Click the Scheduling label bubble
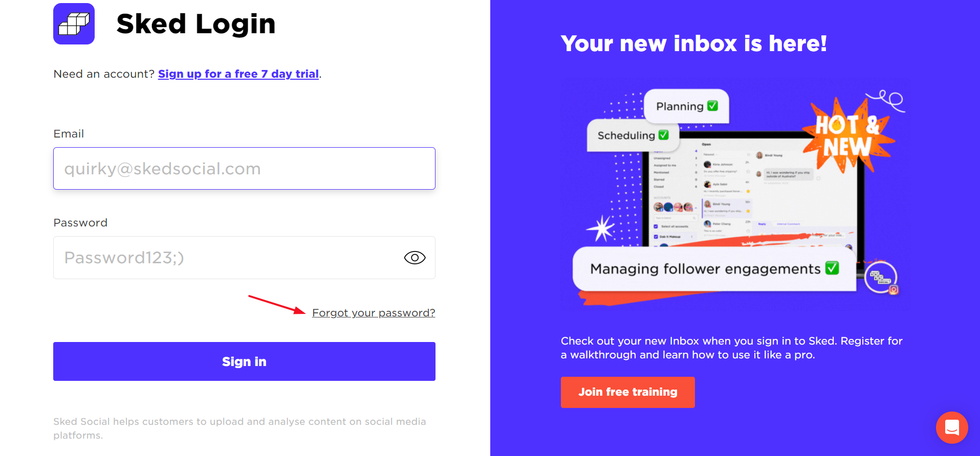 pos(633,135)
